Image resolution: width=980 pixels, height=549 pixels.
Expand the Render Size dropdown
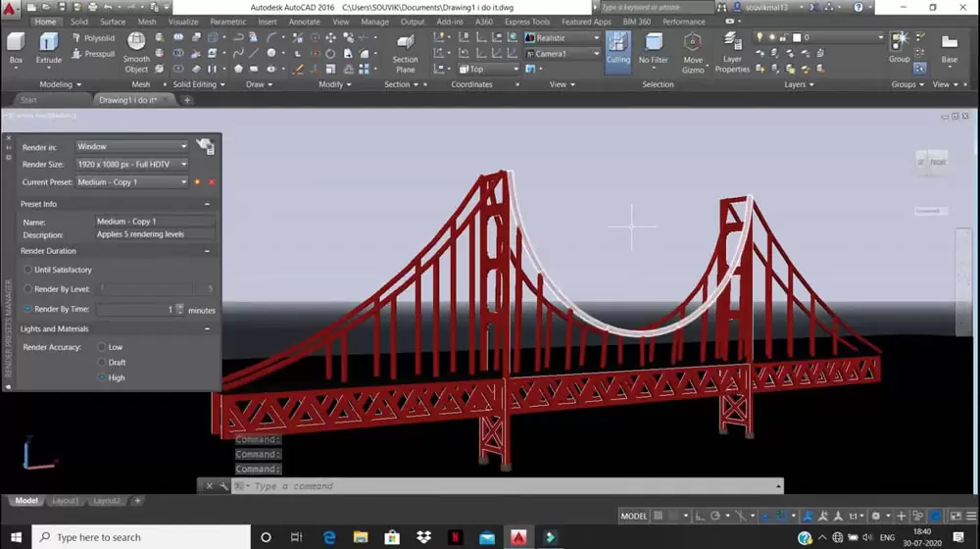(183, 165)
